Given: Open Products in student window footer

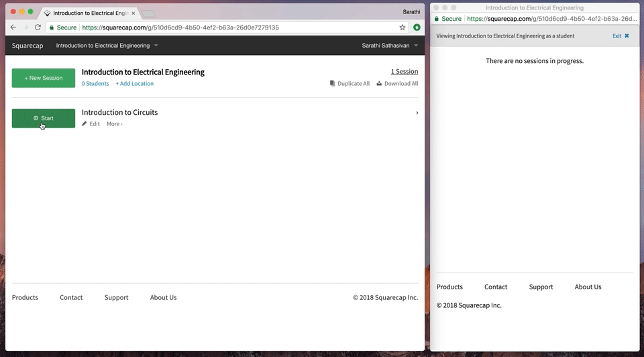Looking at the screenshot, I should pyautogui.click(x=449, y=287).
